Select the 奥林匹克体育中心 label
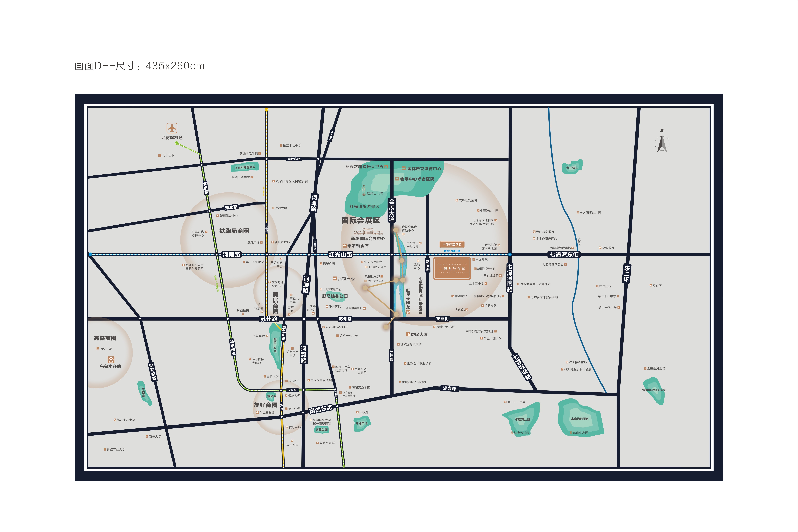 [x=424, y=169]
